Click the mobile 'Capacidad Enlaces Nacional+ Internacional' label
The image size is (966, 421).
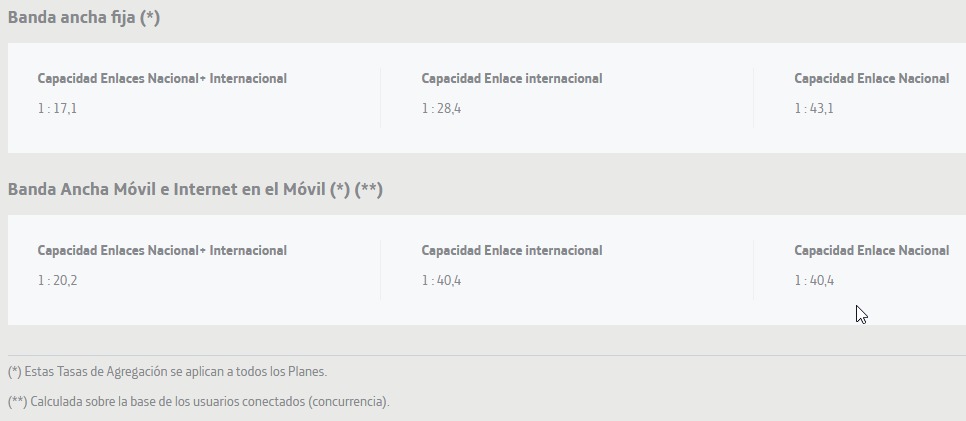pos(162,251)
